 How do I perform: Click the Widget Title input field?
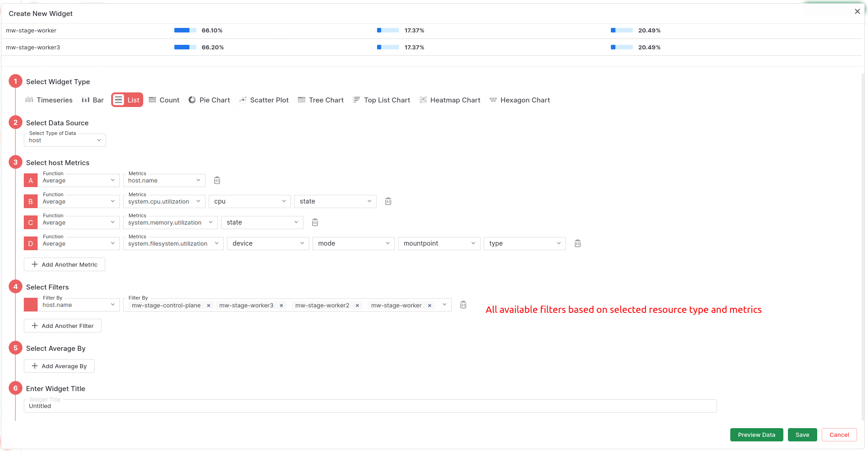(x=370, y=406)
